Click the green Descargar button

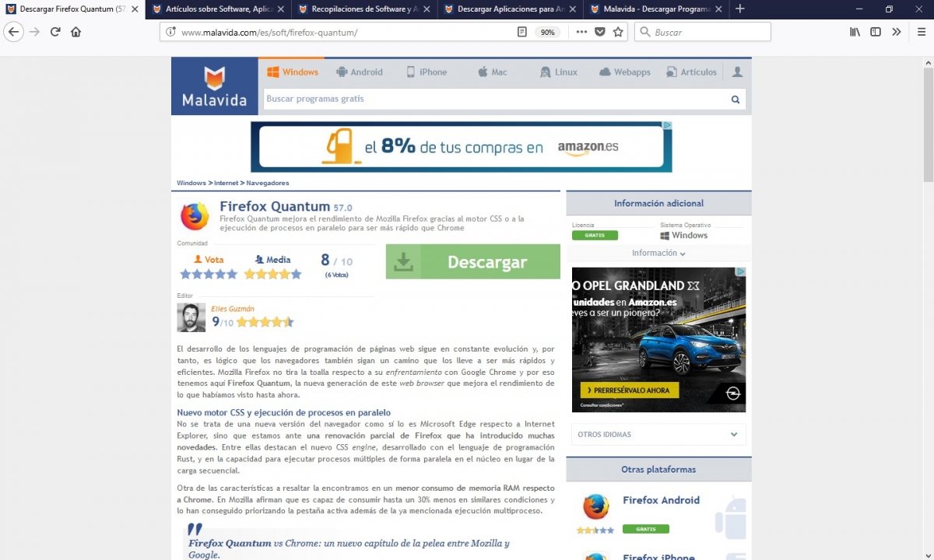click(473, 262)
